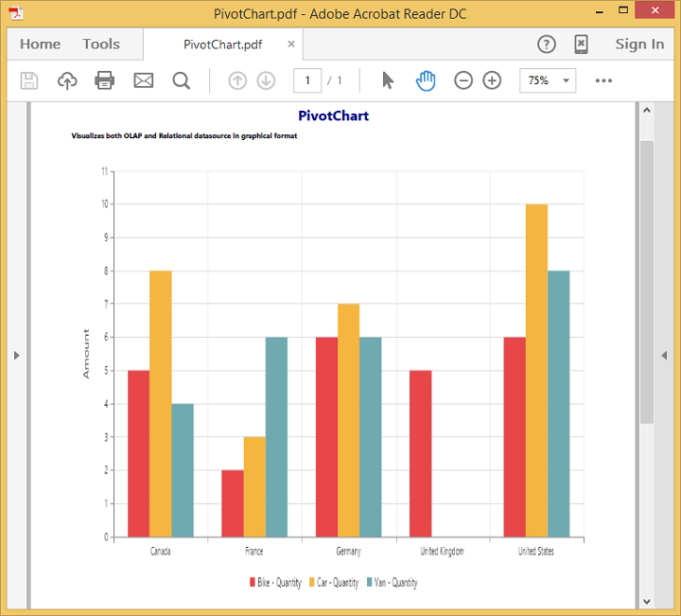Image resolution: width=681 pixels, height=616 pixels.
Task: Click the Save file icon
Action: click(x=29, y=81)
